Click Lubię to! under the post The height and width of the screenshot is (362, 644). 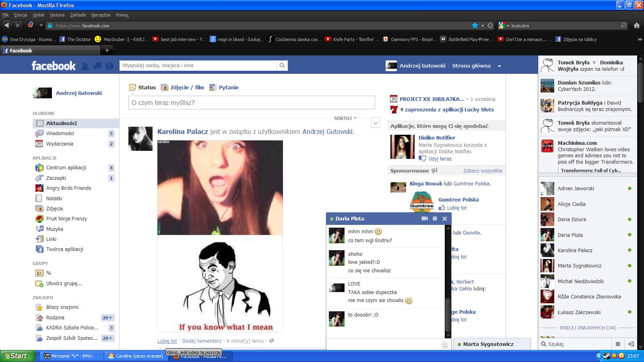(x=167, y=341)
